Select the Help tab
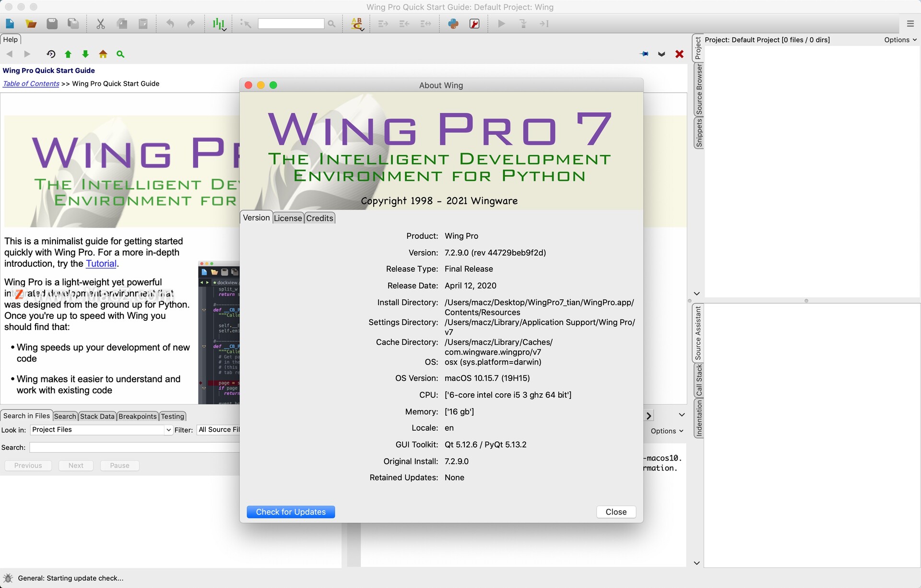Screen dimensions: 921x588 click(x=11, y=39)
